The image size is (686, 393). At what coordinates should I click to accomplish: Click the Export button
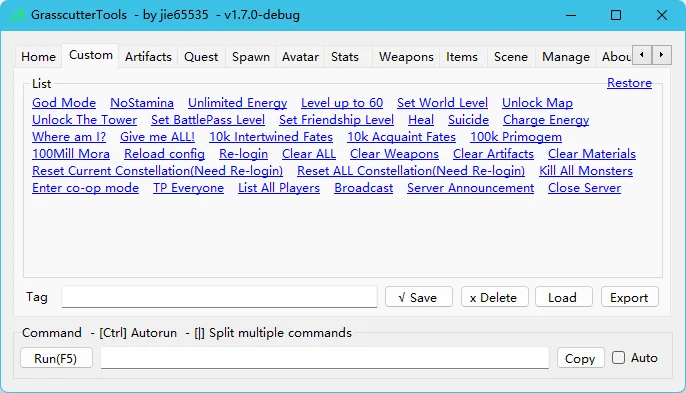coord(630,297)
